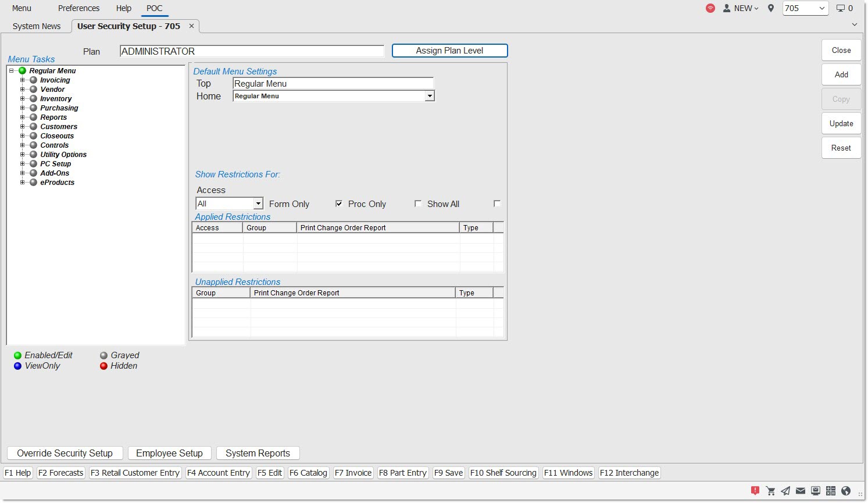The image size is (868, 503).
Task: Switch to the System News tab
Action: (37, 26)
